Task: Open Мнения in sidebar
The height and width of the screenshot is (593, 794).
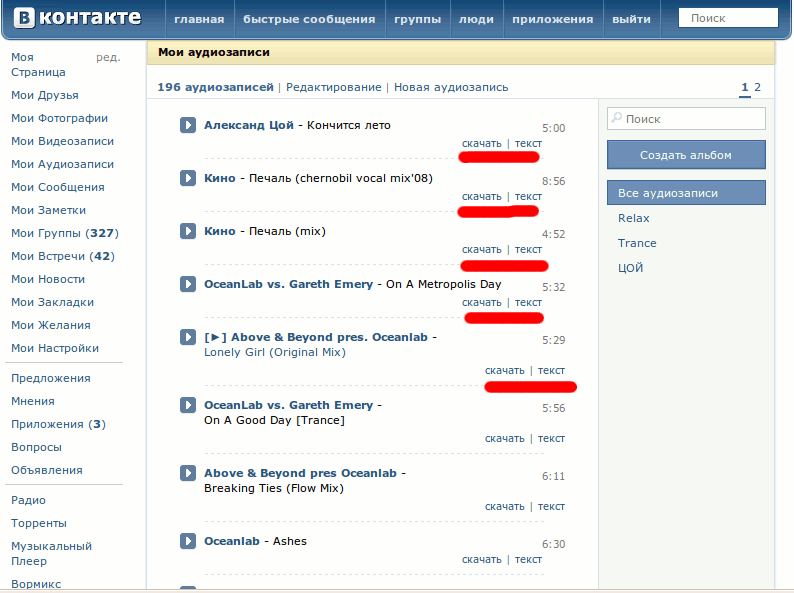Action: point(32,401)
